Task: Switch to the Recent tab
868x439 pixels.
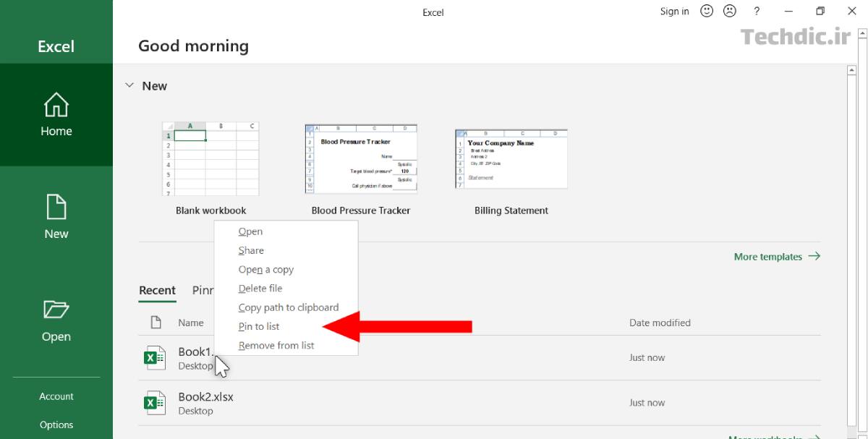Action: tap(157, 290)
